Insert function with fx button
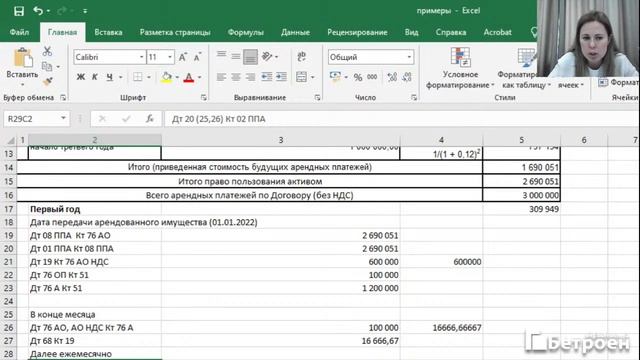The width and height of the screenshot is (640, 360). tap(150, 119)
